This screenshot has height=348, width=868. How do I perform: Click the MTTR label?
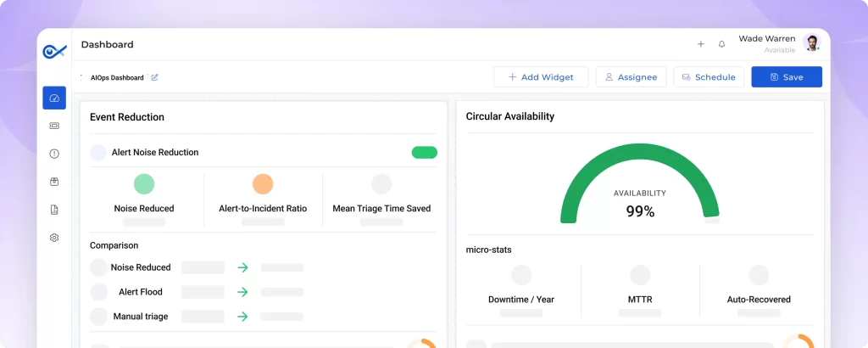[640, 300]
